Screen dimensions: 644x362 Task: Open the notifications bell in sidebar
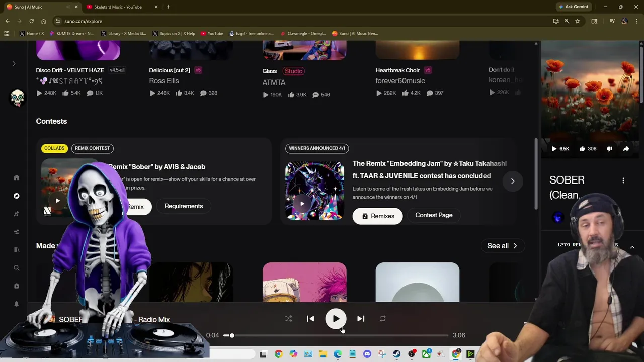point(16,304)
